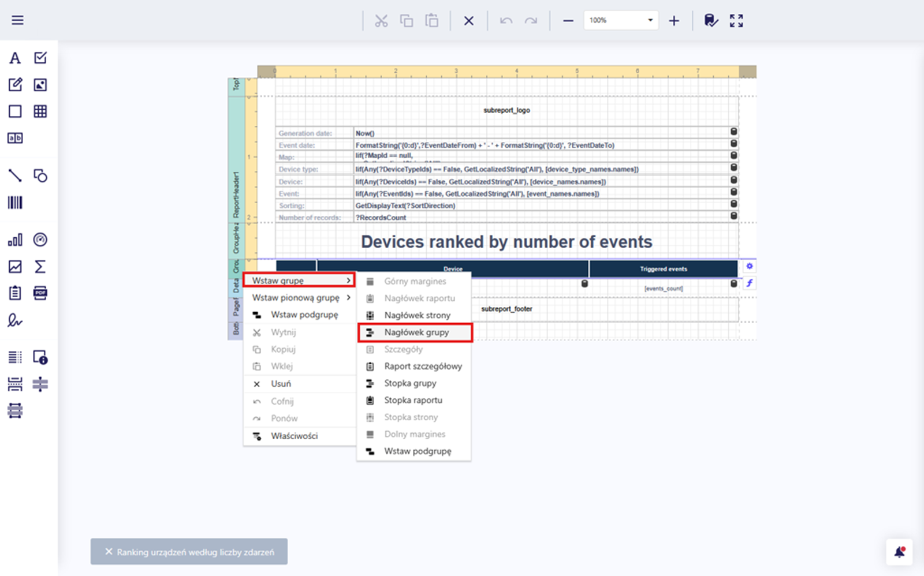Close the Ranking urządzeń report tab
924x576 pixels.
click(109, 552)
